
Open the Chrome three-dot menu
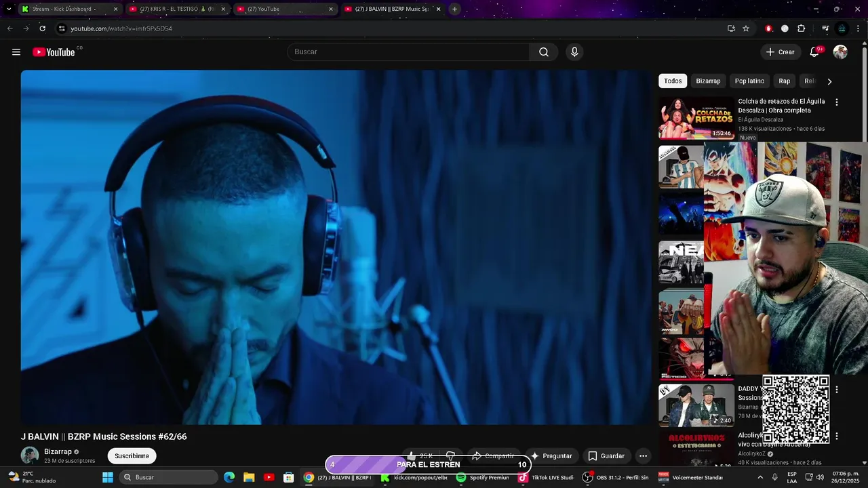(x=859, y=28)
